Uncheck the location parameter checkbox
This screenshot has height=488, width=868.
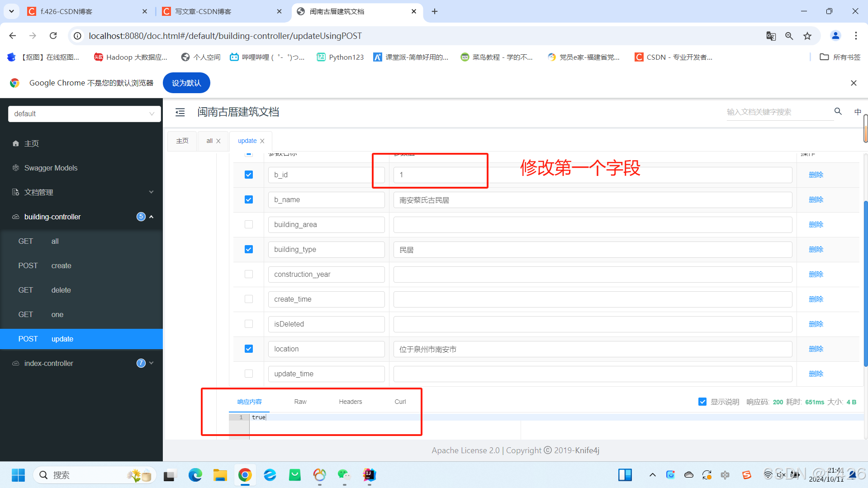pos(249,349)
